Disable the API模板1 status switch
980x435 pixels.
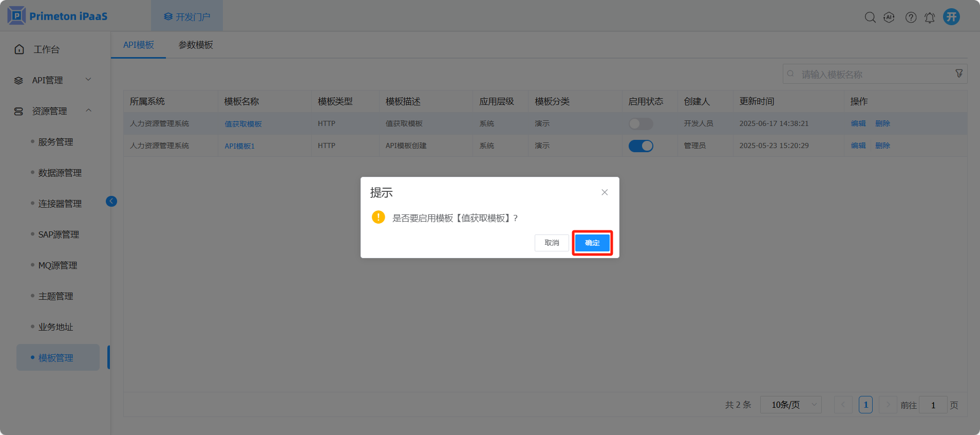(640, 146)
